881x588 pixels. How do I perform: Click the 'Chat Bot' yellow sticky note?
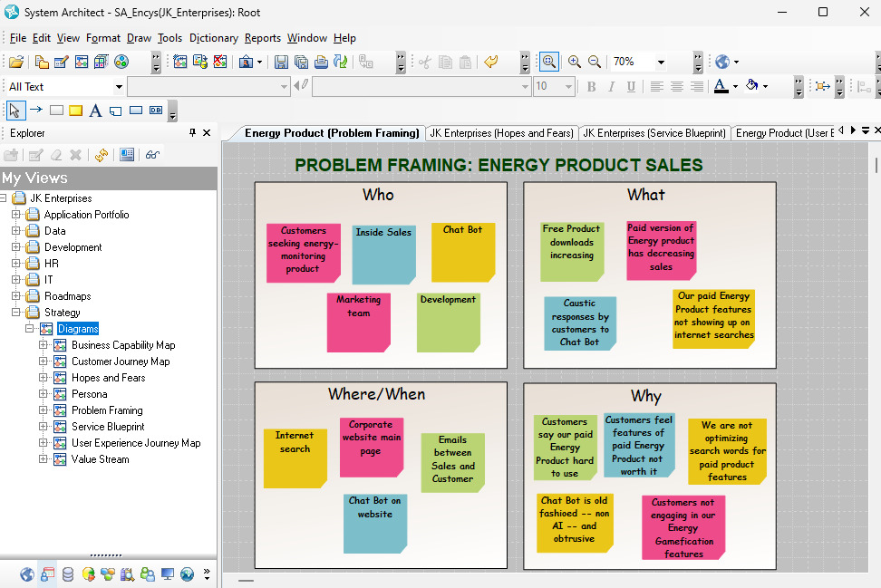tap(463, 252)
